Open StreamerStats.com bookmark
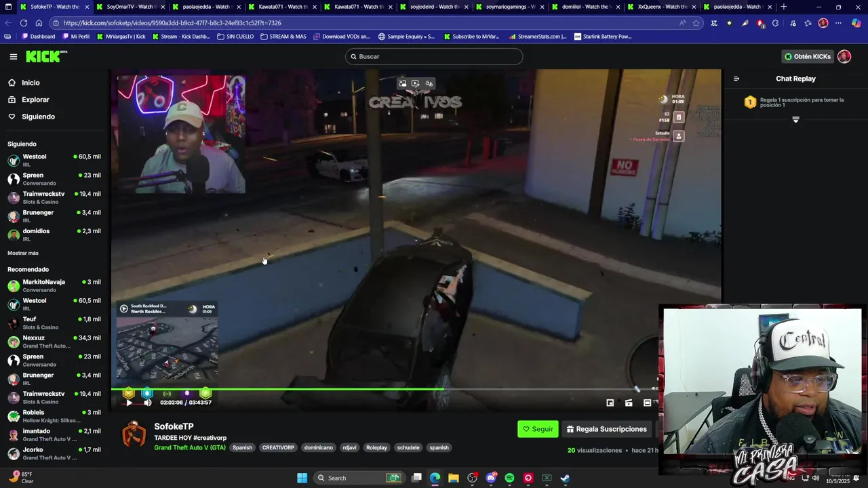The image size is (868, 488). [538, 37]
